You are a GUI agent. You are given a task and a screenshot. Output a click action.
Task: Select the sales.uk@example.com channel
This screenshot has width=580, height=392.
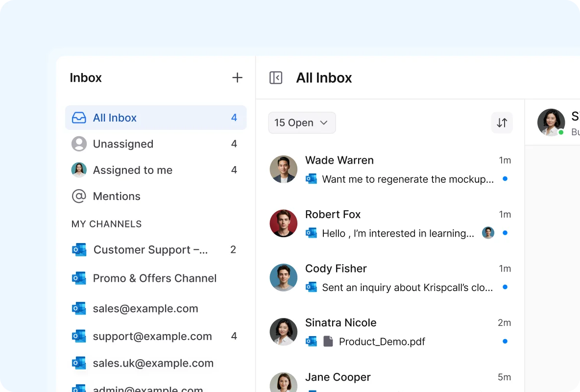(156, 363)
